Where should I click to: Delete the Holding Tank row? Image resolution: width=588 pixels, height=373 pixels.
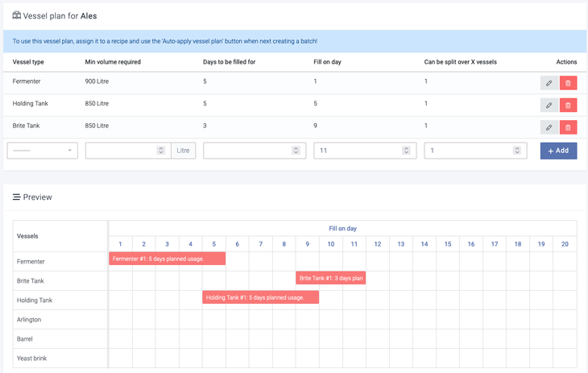tap(568, 105)
